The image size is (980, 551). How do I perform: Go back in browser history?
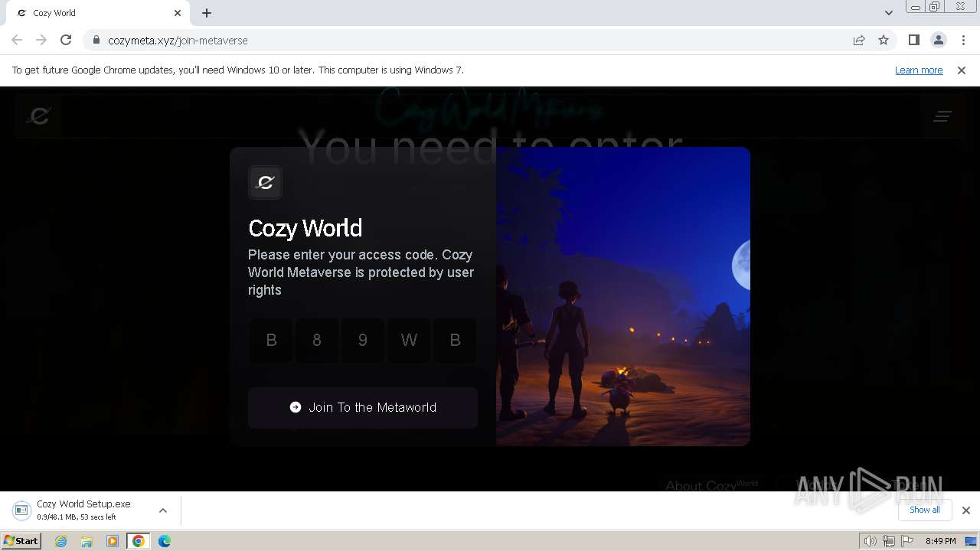coord(17,40)
